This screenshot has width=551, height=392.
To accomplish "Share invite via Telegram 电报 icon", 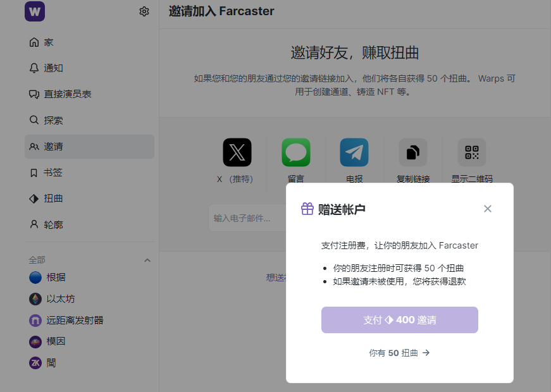I will [x=354, y=152].
